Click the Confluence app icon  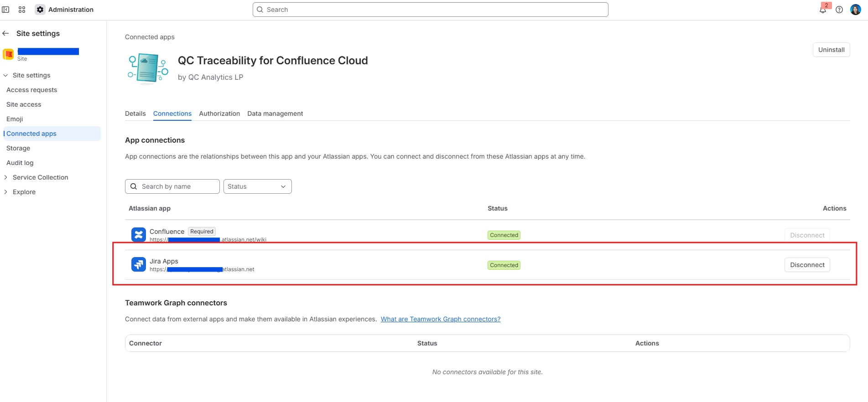tap(139, 235)
